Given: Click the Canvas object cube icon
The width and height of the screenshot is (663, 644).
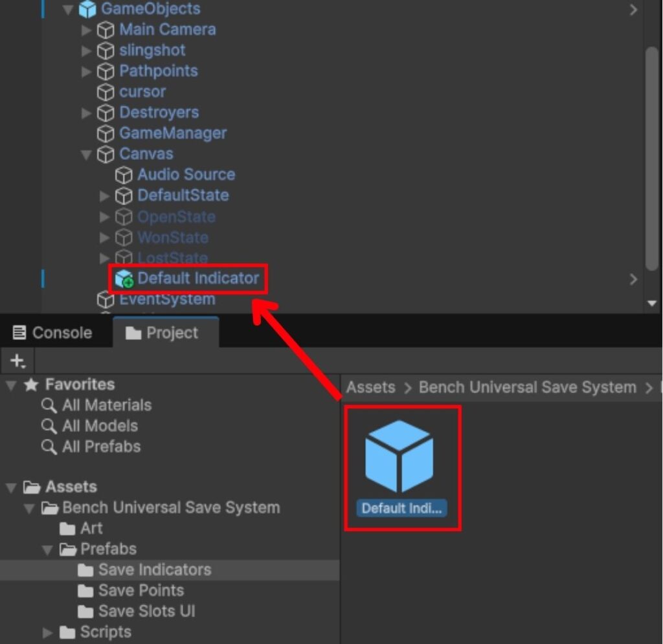Looking at the screenshot, I should [x=106, y=154].
